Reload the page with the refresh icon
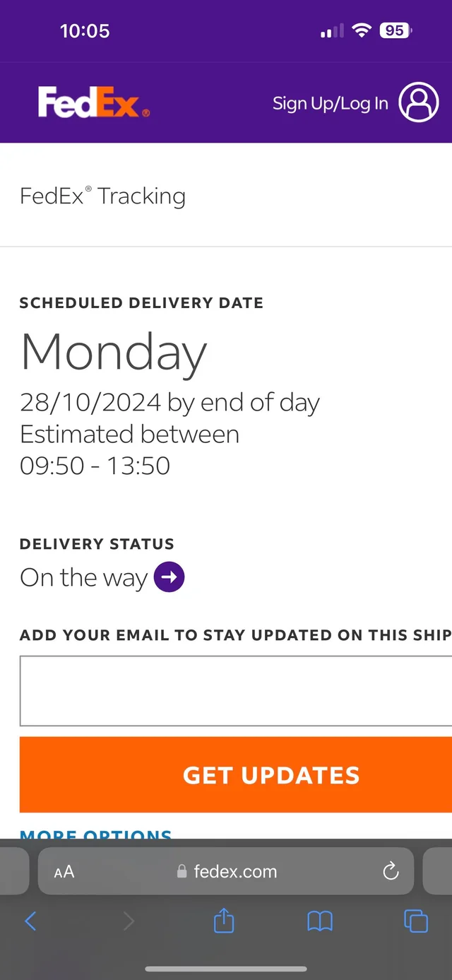Viewport: 452px width, 980px height. [x=390, y=871]
